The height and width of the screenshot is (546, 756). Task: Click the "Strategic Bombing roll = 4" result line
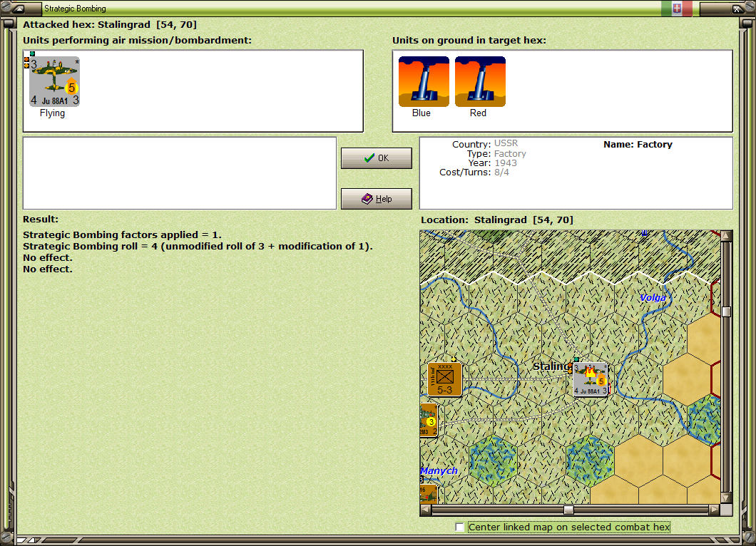(x=198, y=246)
